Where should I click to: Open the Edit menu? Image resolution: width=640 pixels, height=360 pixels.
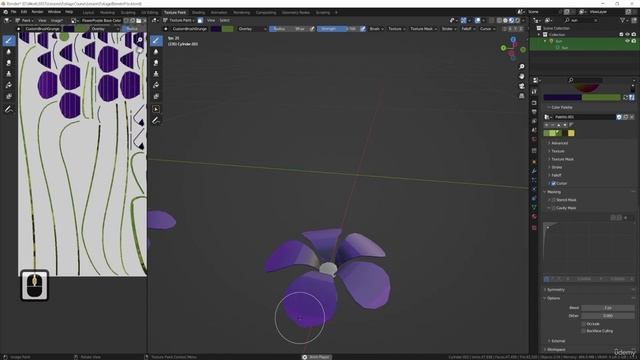[24, 12]
